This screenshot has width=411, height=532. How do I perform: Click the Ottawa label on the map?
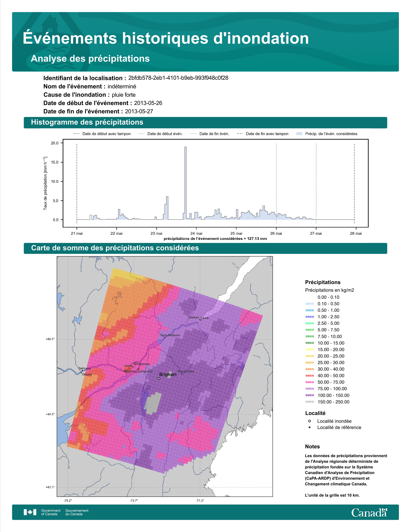(87, 374)
